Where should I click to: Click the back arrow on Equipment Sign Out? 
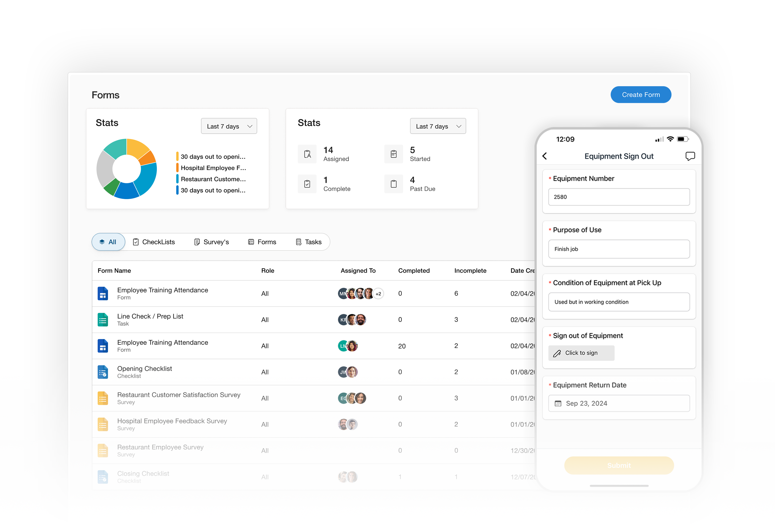point(545,156)
